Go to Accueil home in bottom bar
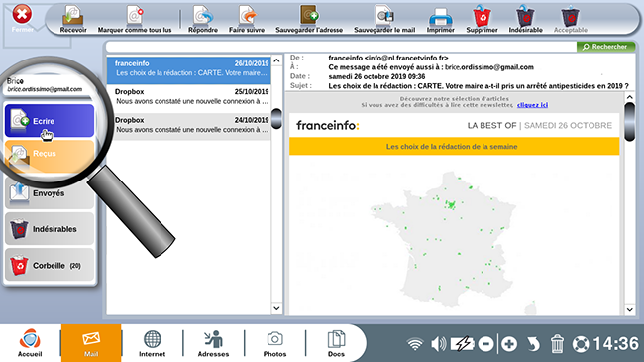 (30, 343)
